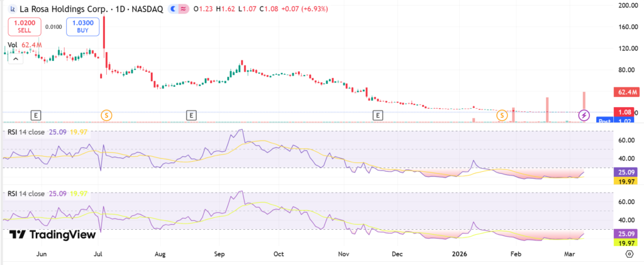Click the 2026 label on time axis
Image resolution: width=644 pixels, height=265 pixels.
[x=458, y=254]
